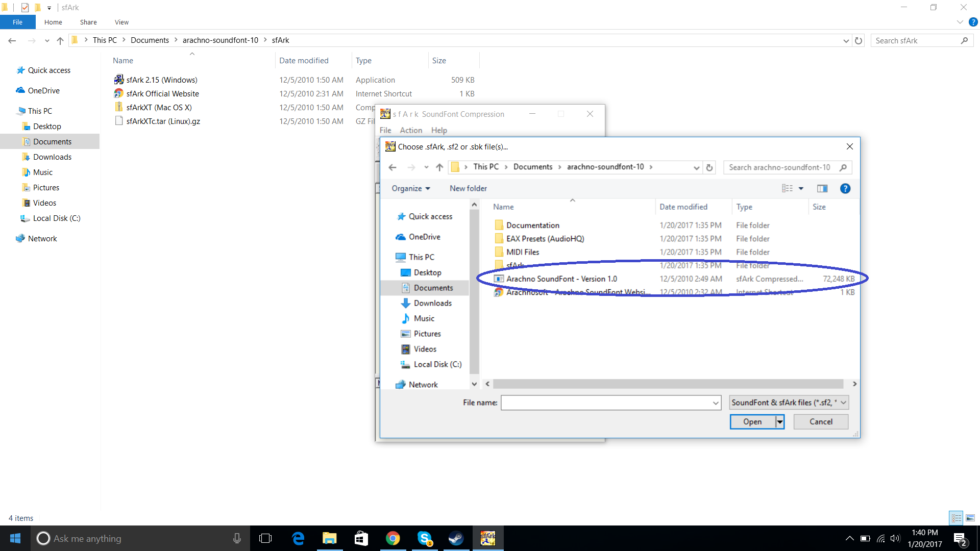Click the Steam icon in taskbar
Image resolution: width=980 pixels, height=551 pixels.
point(456,538)
